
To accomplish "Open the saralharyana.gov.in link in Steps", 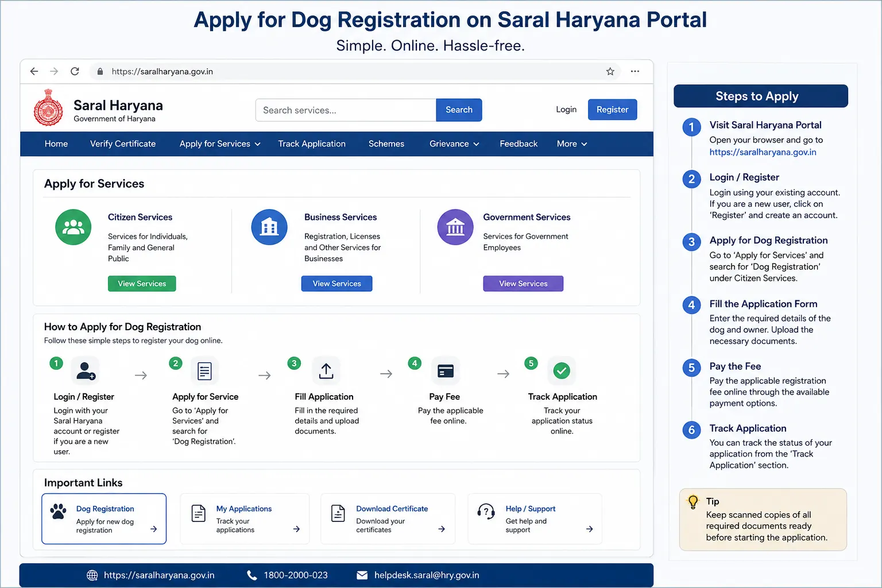I will [763, 152].
